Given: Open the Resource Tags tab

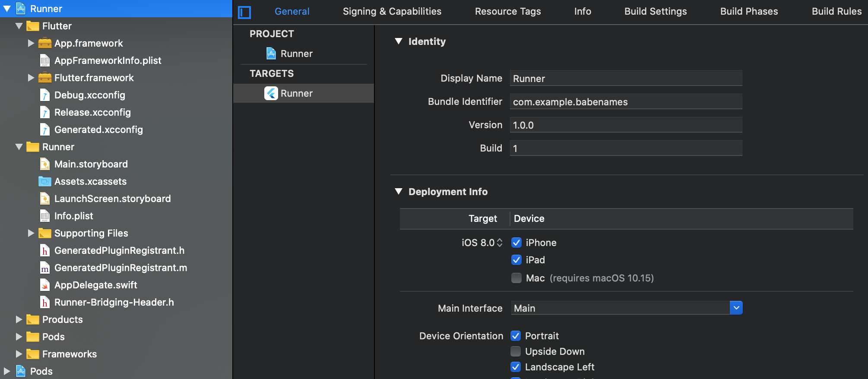Looking at the screenshot, I should pos(508,12).
